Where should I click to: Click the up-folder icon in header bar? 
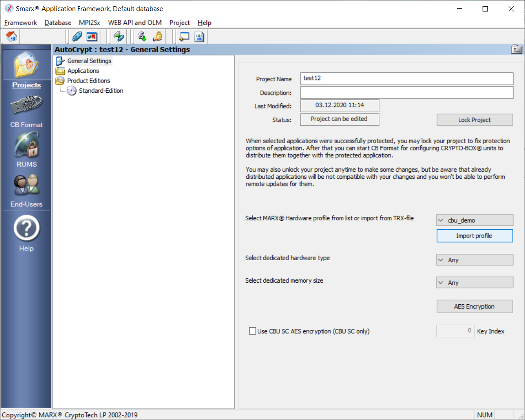(x=517, y=49)
